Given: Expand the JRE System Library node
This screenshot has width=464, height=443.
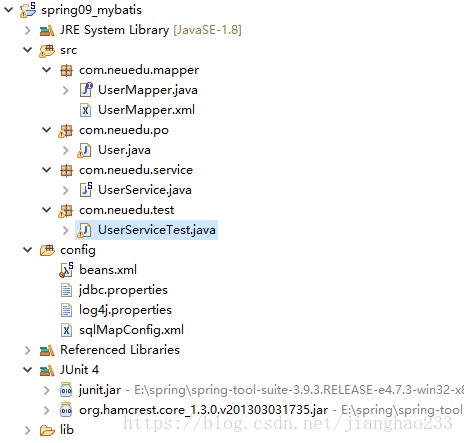Looking at the screenshot, I should click(x=28, y=30).
